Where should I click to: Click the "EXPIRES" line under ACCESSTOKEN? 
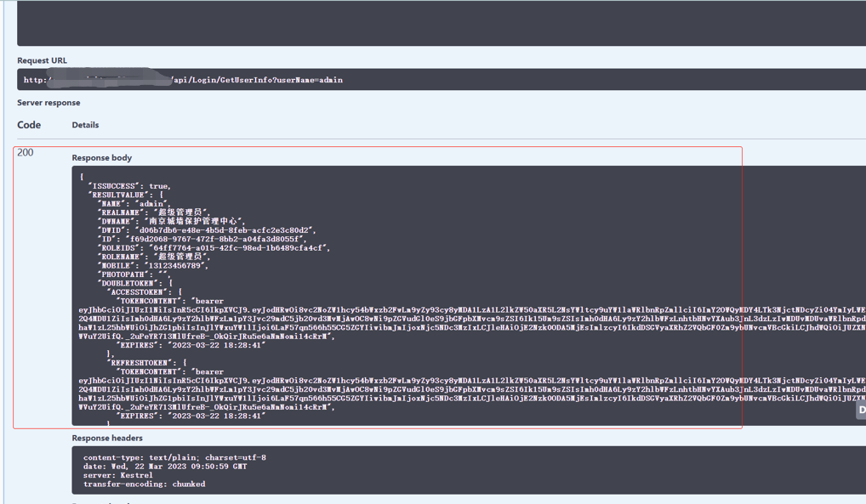(191, 345)
